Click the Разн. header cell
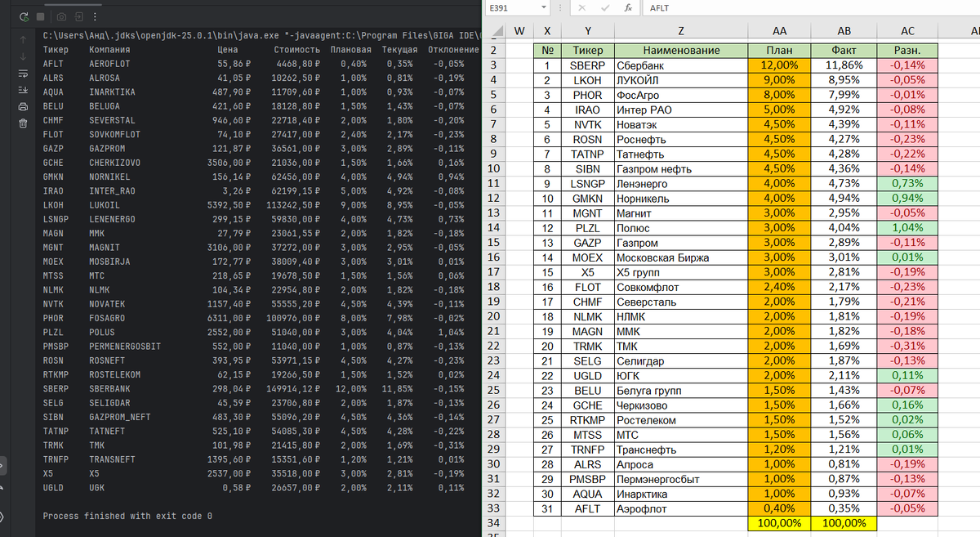This screenshot has width=980, height=537. [x=908, y=51]
